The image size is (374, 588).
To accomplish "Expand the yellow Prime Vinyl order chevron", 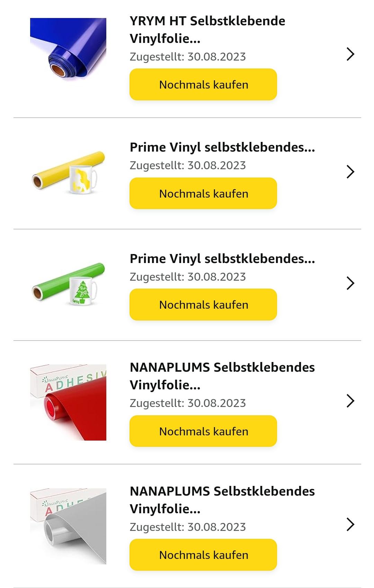I will pyautogui.click(x=350, y=172).
